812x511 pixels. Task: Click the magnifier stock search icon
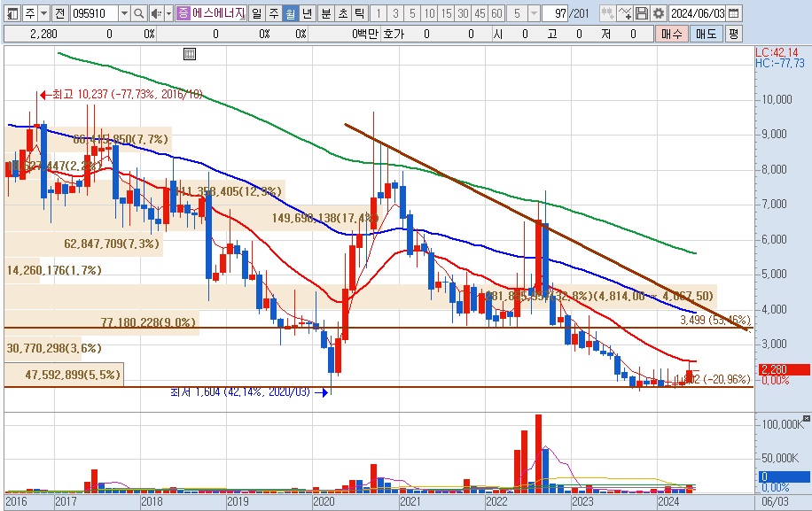pos(139,13)
